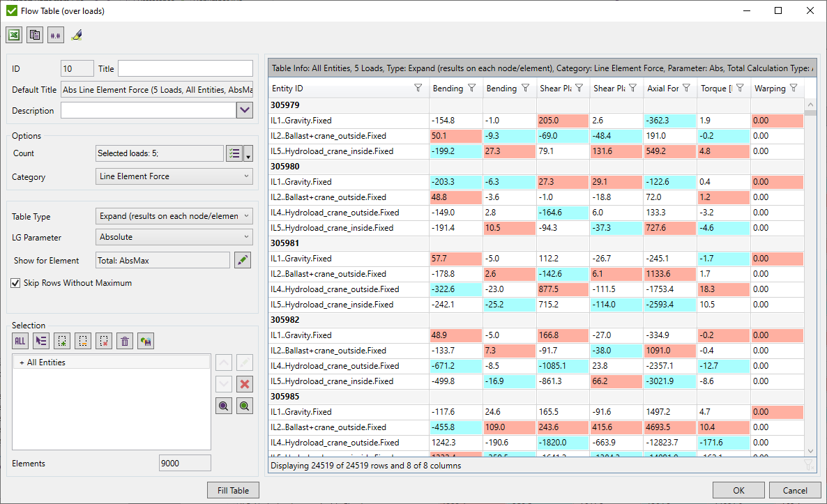Toggle Skip Rows Without Maximum checkbox
The height and width of the screenshot is (504, 827).
coord(16,283)
